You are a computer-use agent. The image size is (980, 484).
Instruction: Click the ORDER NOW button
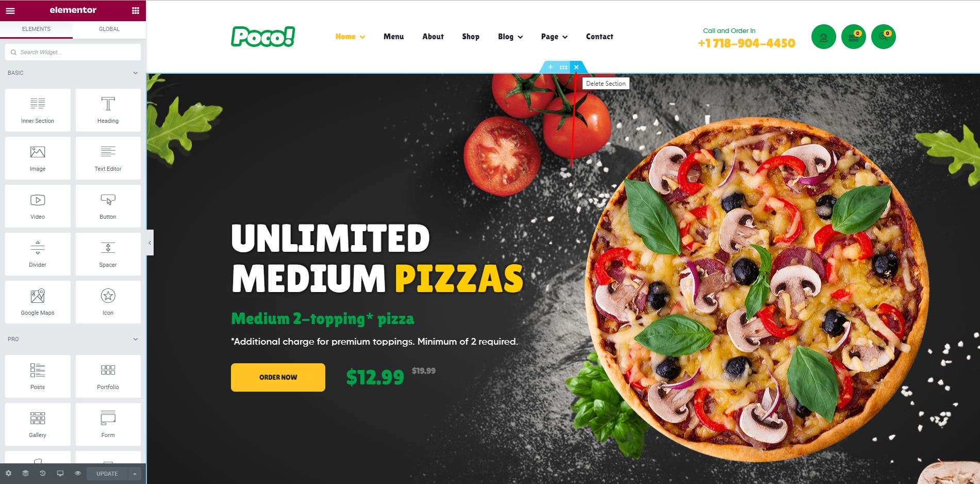click(278, 377)
